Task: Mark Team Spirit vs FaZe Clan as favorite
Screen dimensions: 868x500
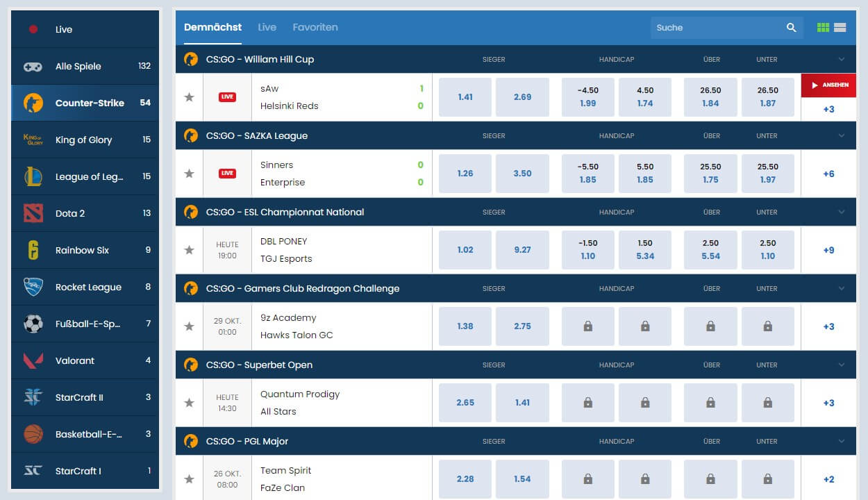Action: point(189,479)
